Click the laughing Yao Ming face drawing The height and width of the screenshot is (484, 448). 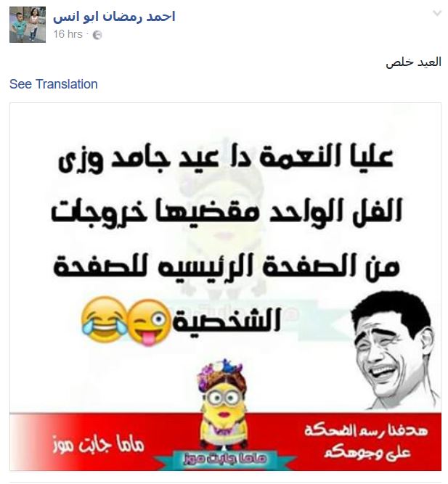(396, 350)
